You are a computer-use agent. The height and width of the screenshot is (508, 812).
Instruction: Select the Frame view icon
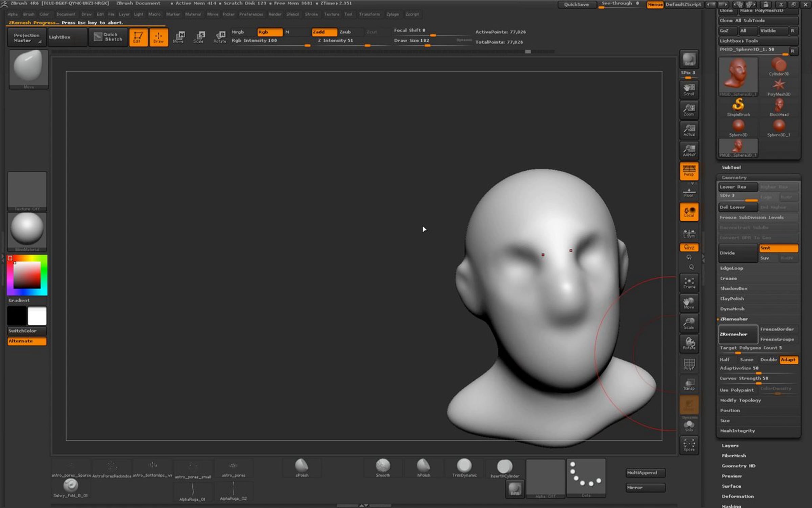(x=689, y=283)
